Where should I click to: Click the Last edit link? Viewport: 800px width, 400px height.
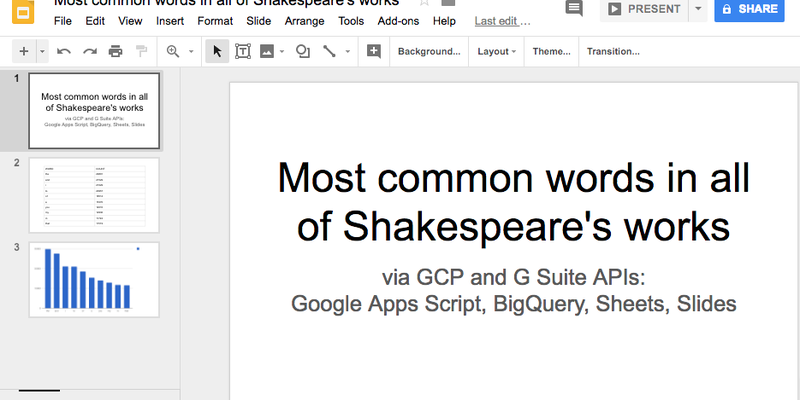click(x=503, y=21)
